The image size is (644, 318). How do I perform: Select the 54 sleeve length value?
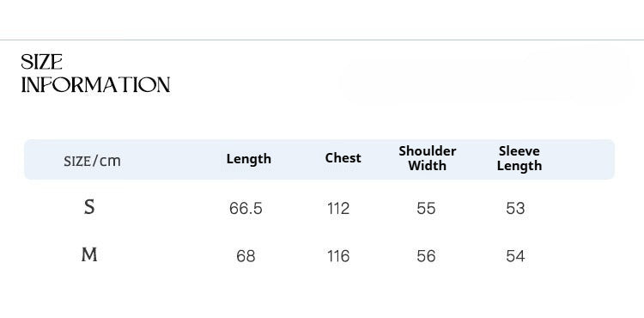pos(515,256)
